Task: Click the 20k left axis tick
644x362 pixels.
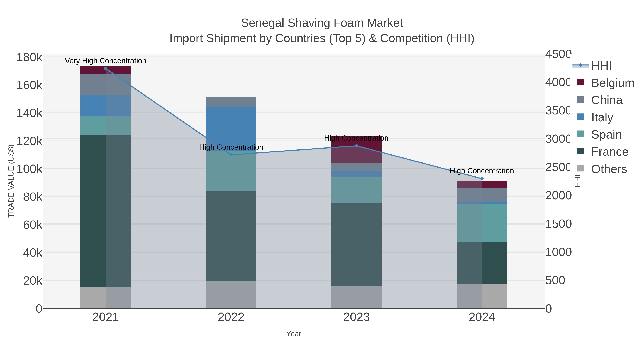Action: (33, 281)
